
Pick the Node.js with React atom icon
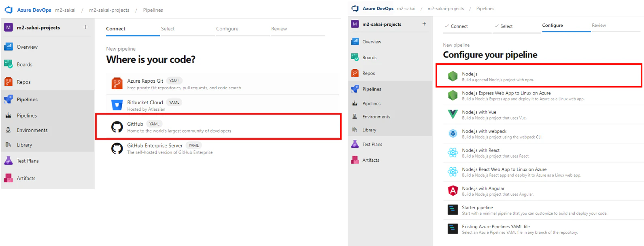point(453,152)
